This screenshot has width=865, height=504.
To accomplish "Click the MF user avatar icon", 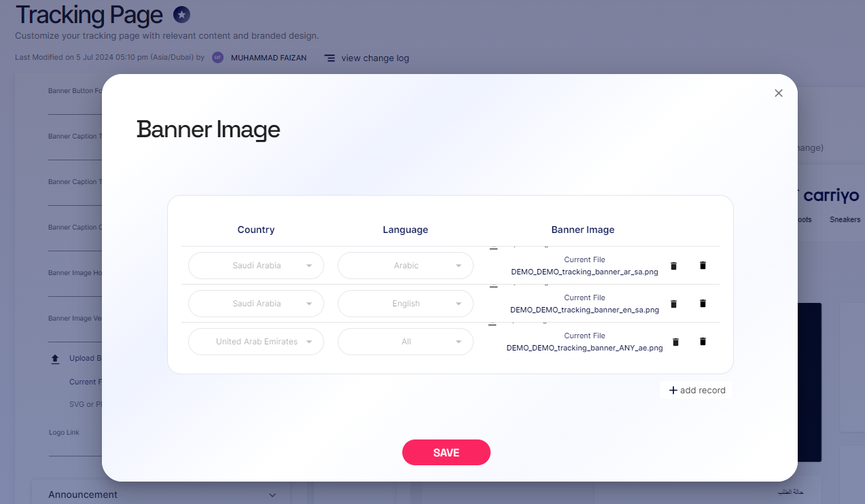I will 217,58.
